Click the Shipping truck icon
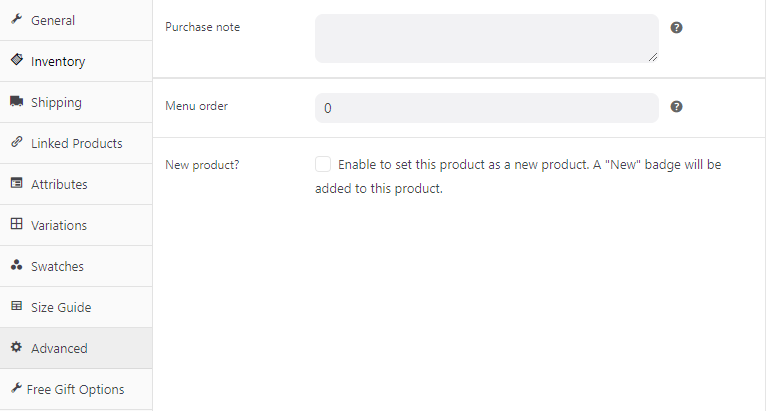 click(x=16, y=102)
